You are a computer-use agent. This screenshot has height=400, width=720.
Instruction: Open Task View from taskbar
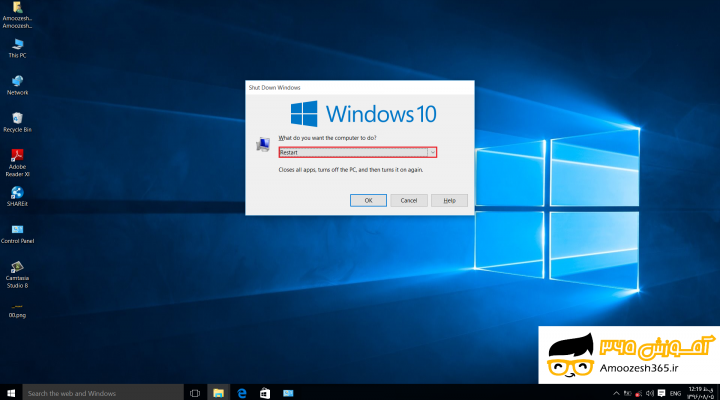tap(195, 393)
